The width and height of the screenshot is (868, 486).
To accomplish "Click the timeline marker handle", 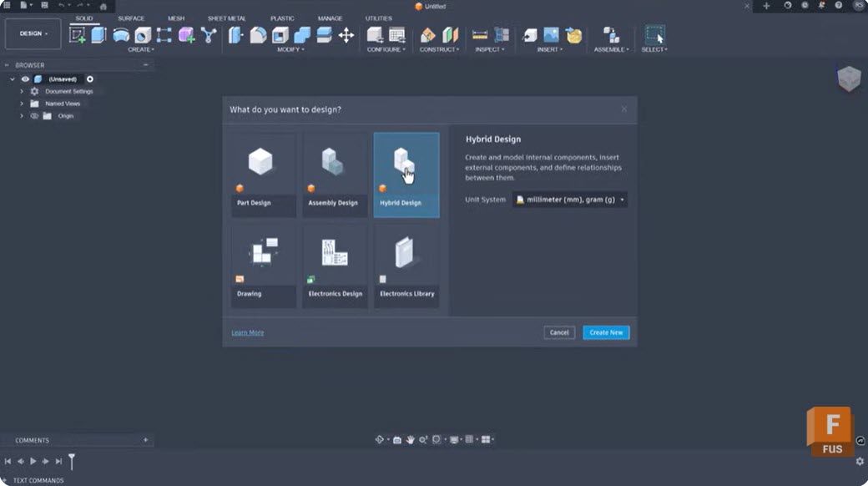I will coord(72,460).
